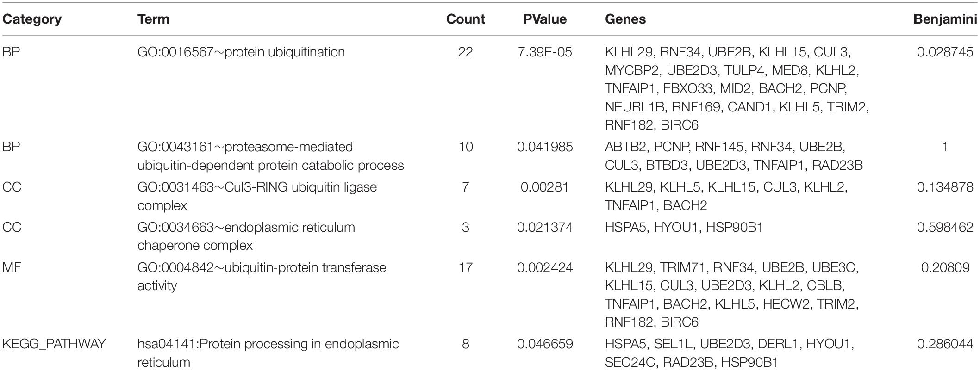The image size is (980, 371).
Task: Select the Genes column header
Action: point(625,19)
